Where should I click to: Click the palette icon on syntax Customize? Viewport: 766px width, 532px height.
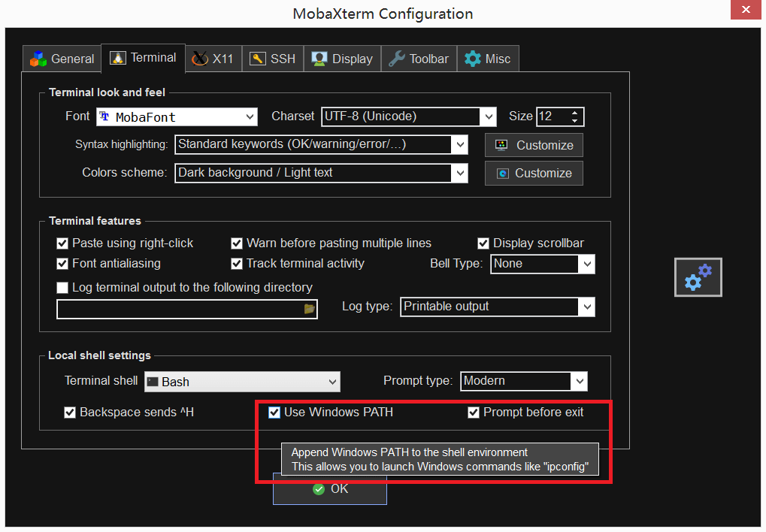click(501, 145)
